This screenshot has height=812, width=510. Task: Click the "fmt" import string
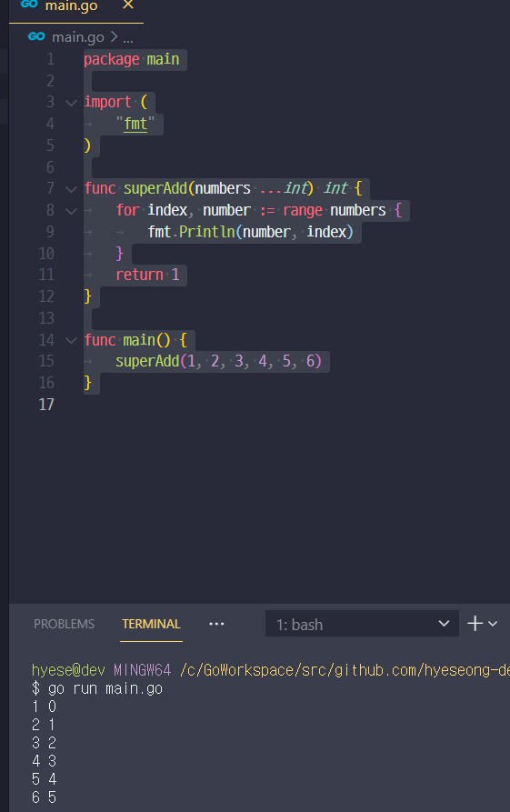135,124
